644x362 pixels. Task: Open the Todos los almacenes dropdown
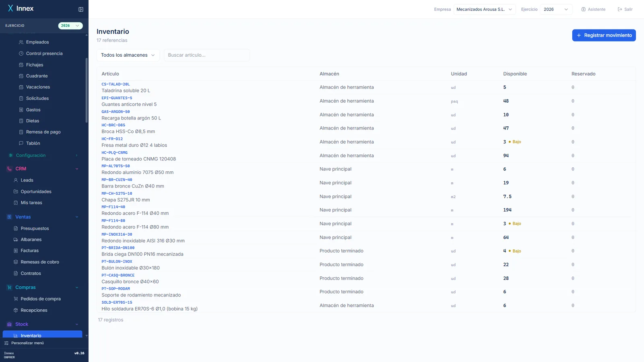(128, 55)
